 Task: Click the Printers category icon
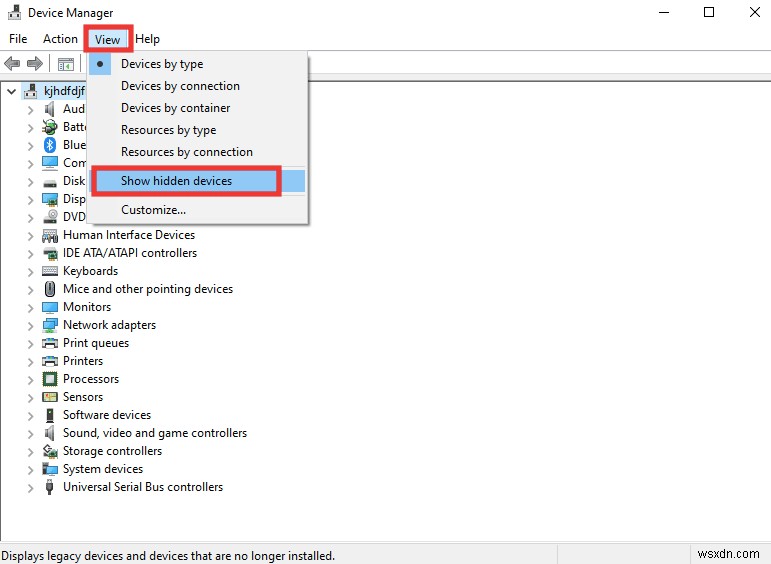pyautogui.click(x=50, y=361)
